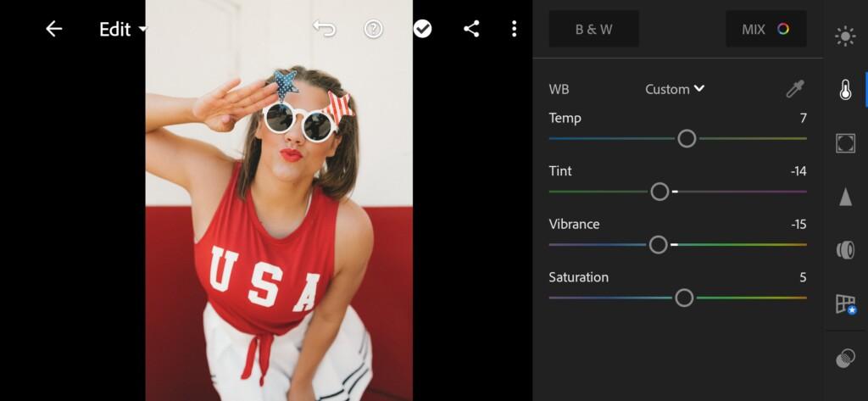
Task: Click the Saturation value 5
Action: coord(804,277)
